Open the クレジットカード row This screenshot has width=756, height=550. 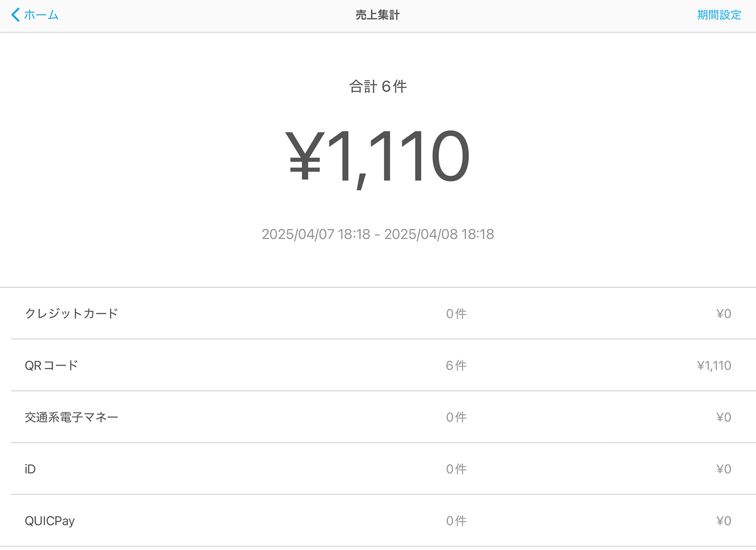click(71, 313)
